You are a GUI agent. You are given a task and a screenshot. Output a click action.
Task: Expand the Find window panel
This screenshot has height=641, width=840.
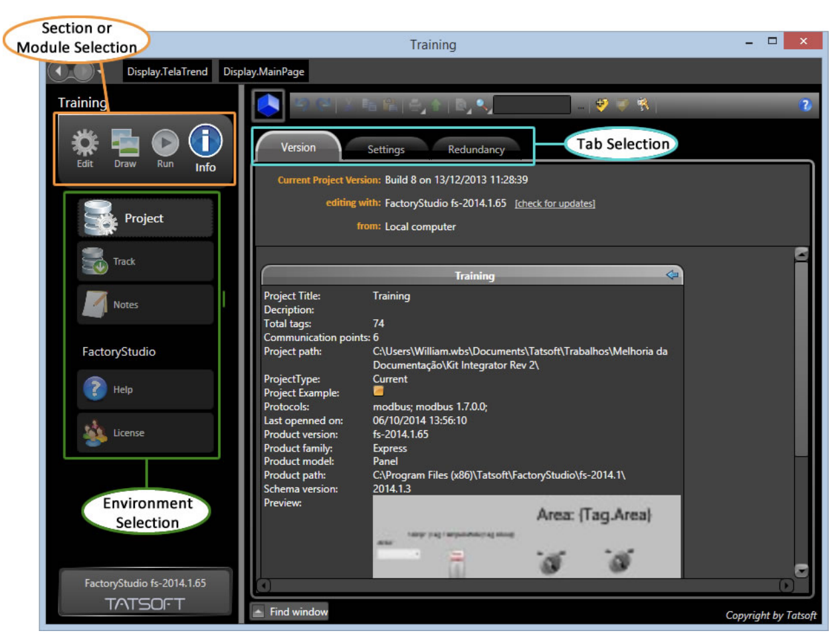pyautogui.click(x=290, y=612)
